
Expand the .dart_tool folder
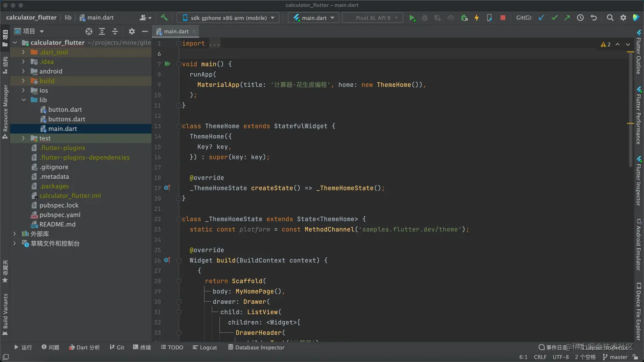[x=23, y=52]
